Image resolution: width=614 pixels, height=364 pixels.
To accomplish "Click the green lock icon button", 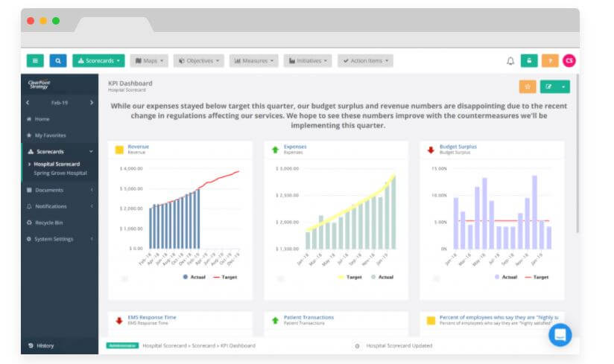I will [x=529, y=61].
